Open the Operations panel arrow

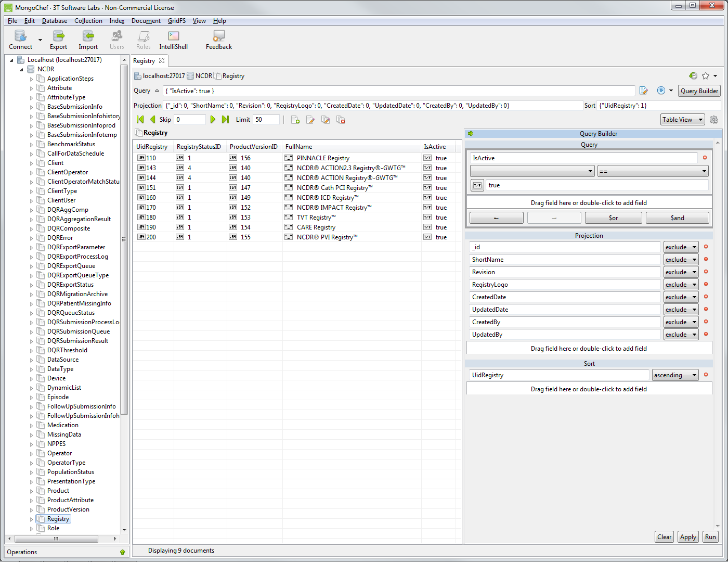click(x=123, y=552)
